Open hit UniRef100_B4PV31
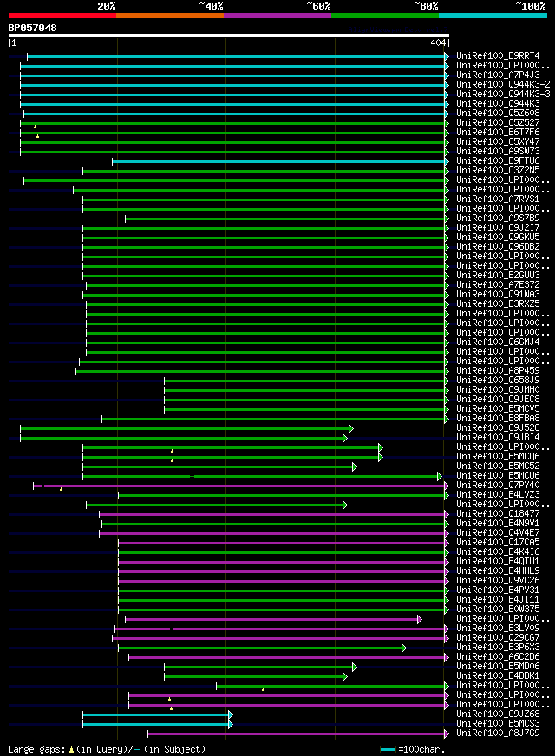The height and width of the screenshot is (756, 555). (x=498, y=590)
